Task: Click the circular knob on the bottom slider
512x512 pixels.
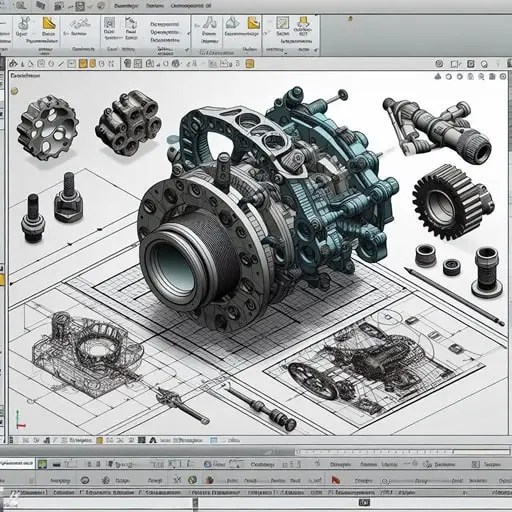Action: tap(385, 481)
